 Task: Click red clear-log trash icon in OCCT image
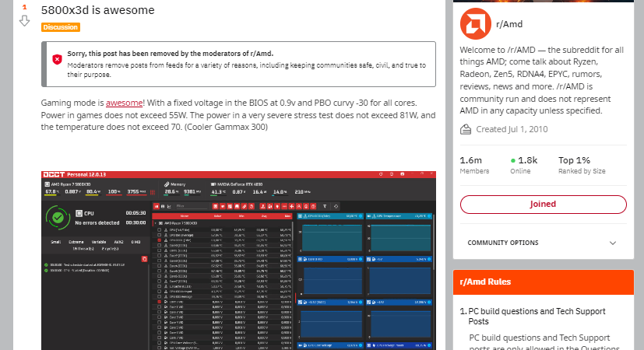click(144, 259)
